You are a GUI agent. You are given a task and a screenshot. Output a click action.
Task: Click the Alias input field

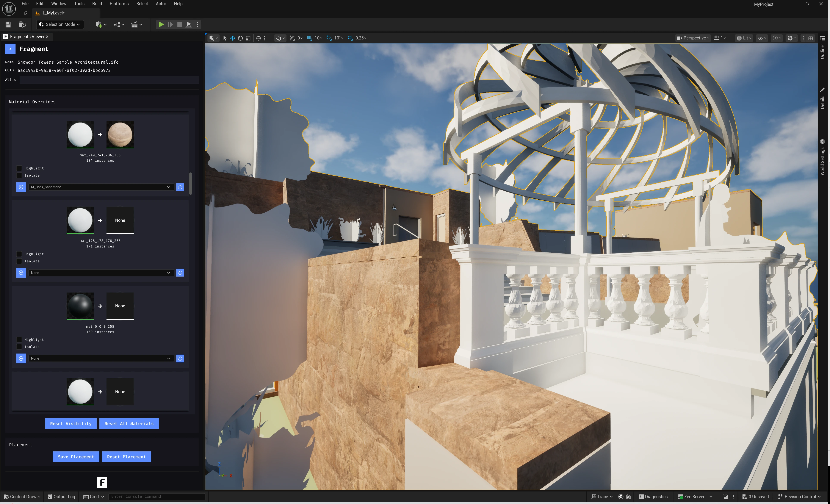point(109,80)
